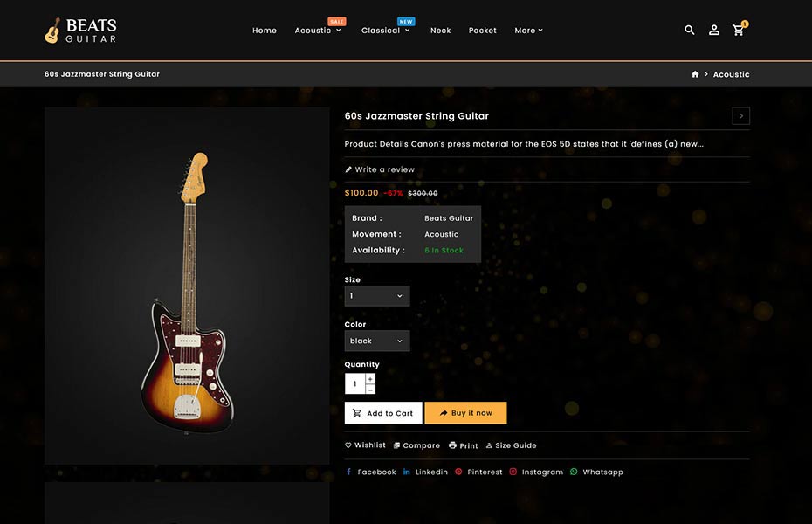The height and width of the screenshot is (524, 812).
Task: Open the Pocket menu item
Action: tap(482, 31)
